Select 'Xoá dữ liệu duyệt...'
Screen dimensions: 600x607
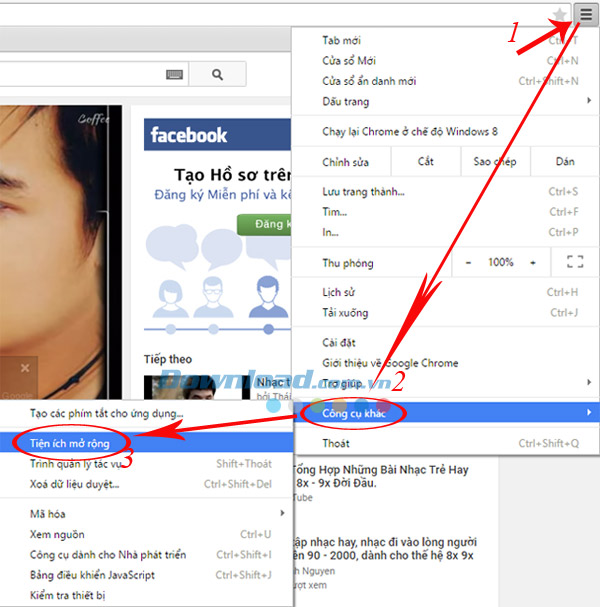coord(146,484)
